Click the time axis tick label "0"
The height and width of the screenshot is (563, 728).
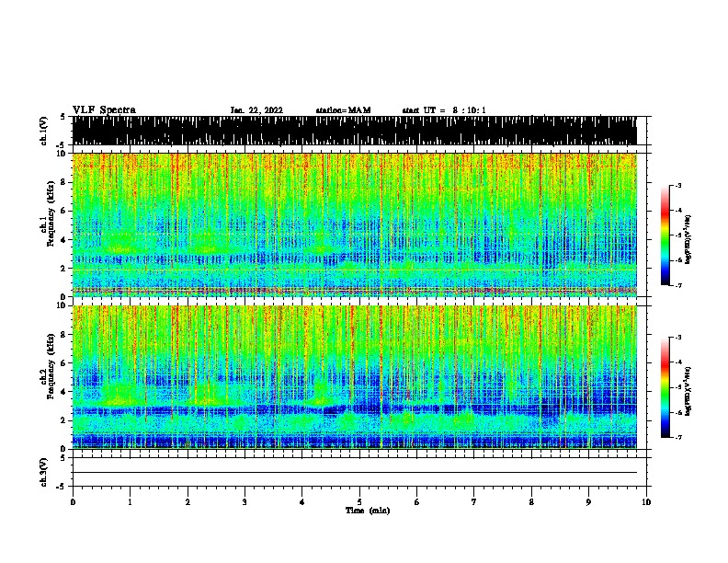point(73,502)
